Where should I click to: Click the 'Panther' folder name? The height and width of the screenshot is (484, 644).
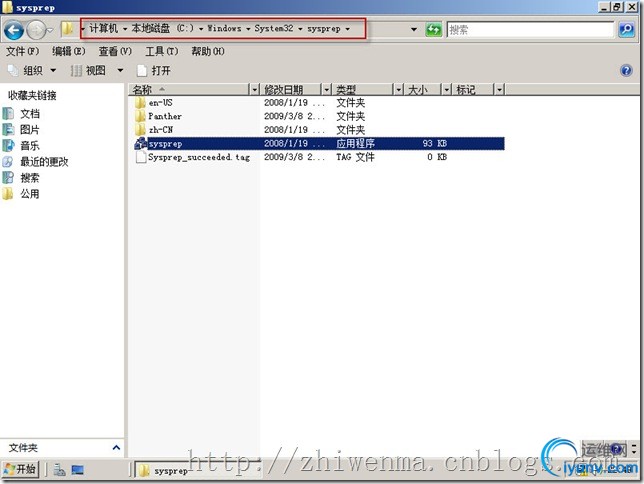point(165,116)
